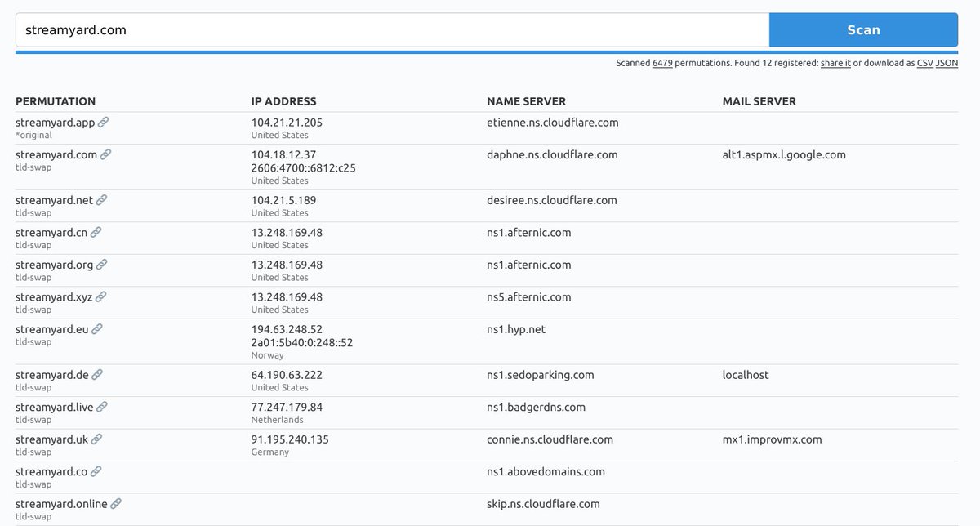
Task: Click name server desiree.ns.cloudflare.com
Action: (552, 200)
